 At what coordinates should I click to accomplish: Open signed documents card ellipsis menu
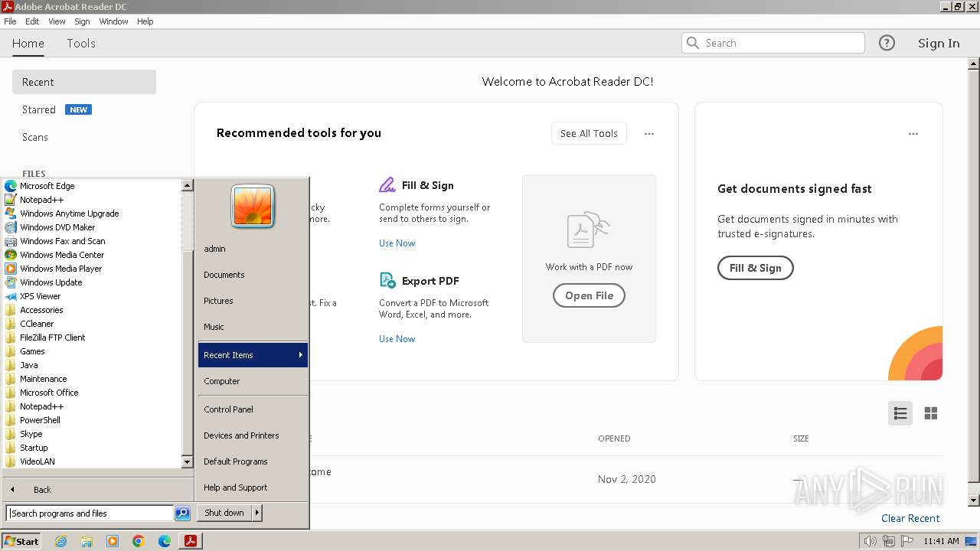(x=913, y=134)
